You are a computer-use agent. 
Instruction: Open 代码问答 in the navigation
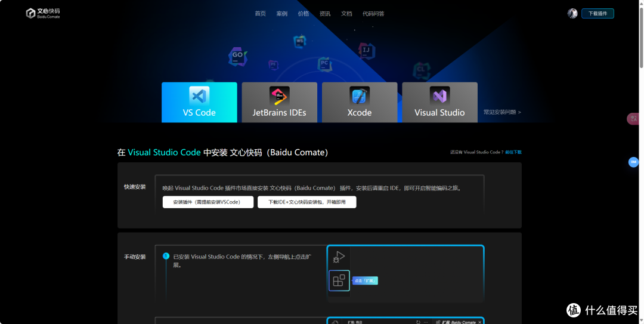(x=373, y=14)
